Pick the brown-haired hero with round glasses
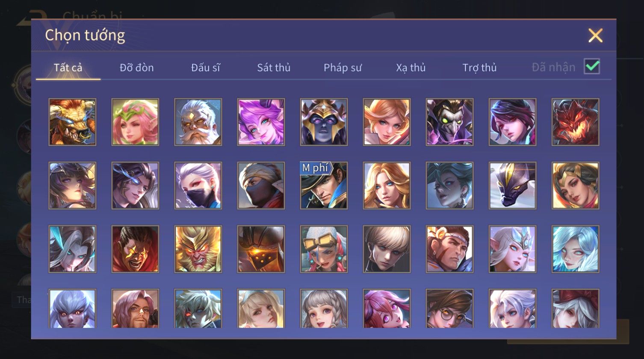Viewport: 644px width, 359px height. pyautogui.click(x=449, y=309)
